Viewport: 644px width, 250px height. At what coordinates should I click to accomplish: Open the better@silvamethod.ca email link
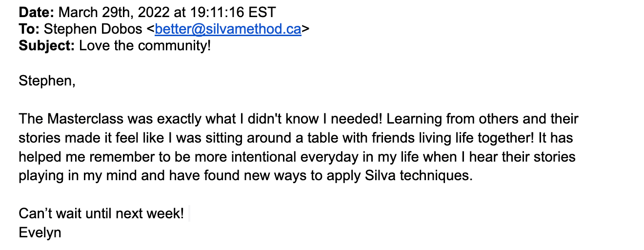tap(228, 29)
